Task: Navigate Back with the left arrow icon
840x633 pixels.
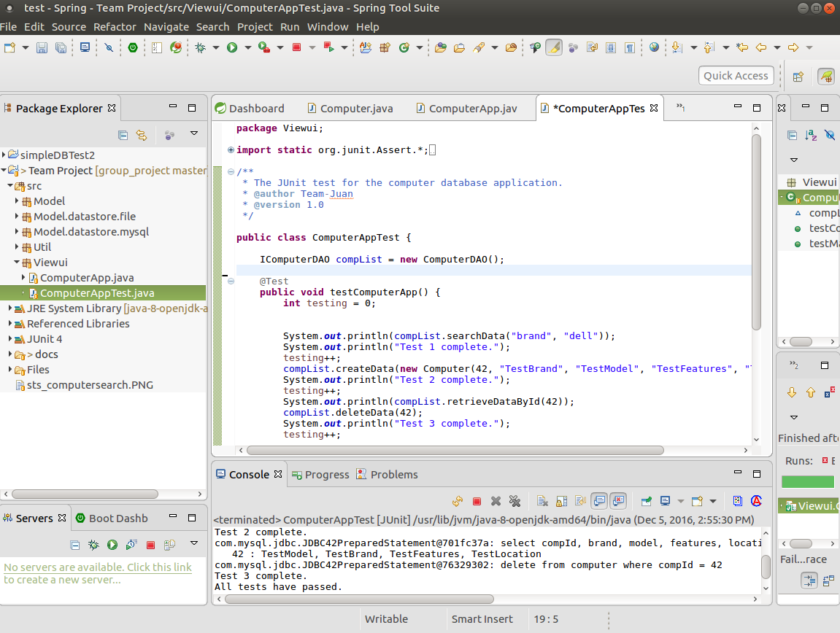Action: pyautogui.click(x=761, y=47)
